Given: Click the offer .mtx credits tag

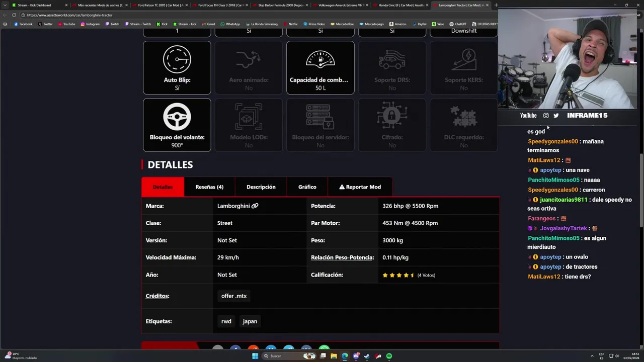Looking at the screenshot, I should coord(234,296).
